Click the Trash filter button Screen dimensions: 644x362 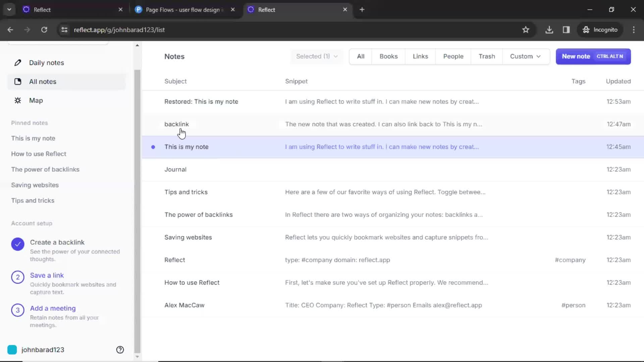[x=487, y=56]
